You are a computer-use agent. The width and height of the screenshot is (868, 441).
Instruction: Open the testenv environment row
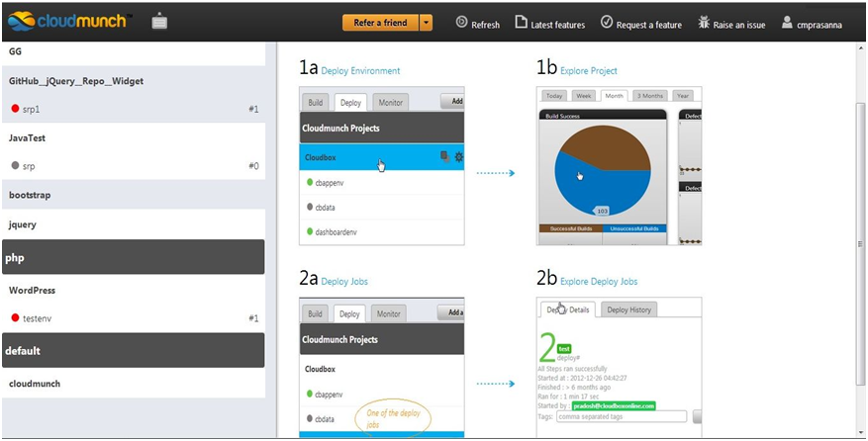[x=134, y=318]
